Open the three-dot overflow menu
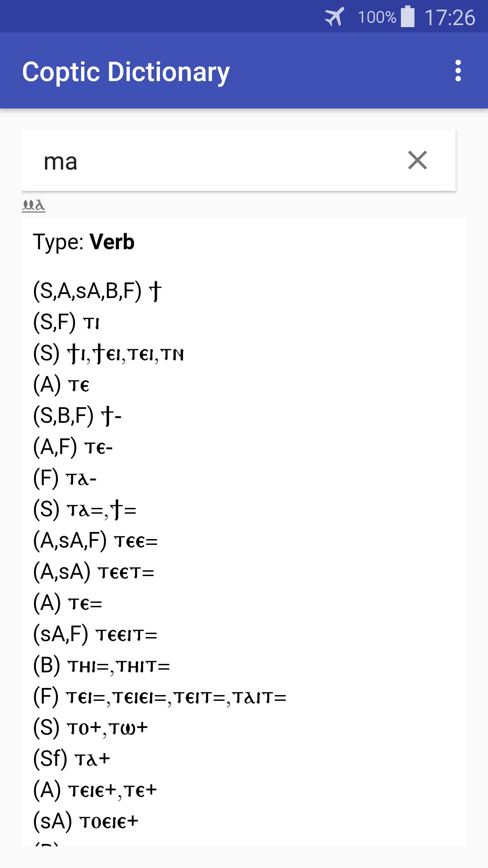This screenshot has width=488, height=868. point(458,71)
